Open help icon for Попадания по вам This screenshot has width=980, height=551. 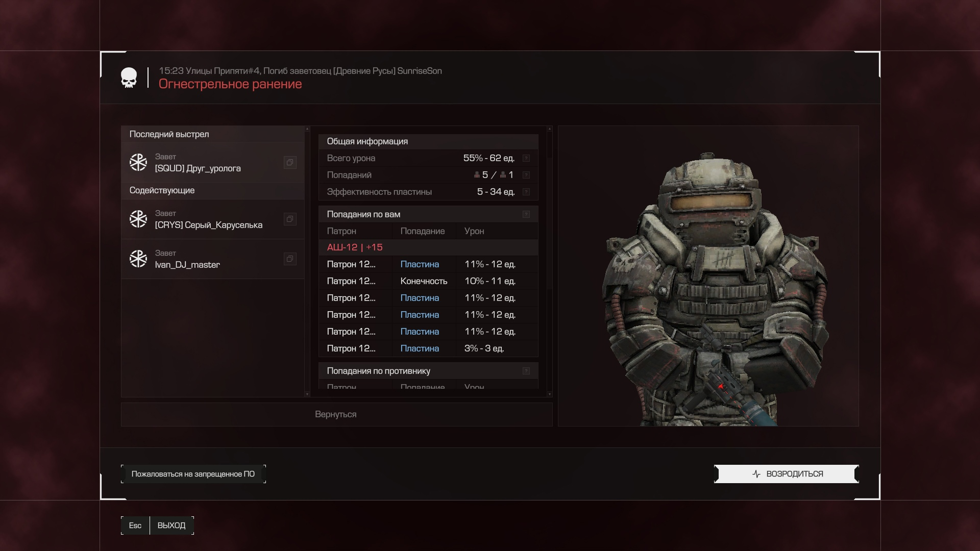[x=526, y=214]
